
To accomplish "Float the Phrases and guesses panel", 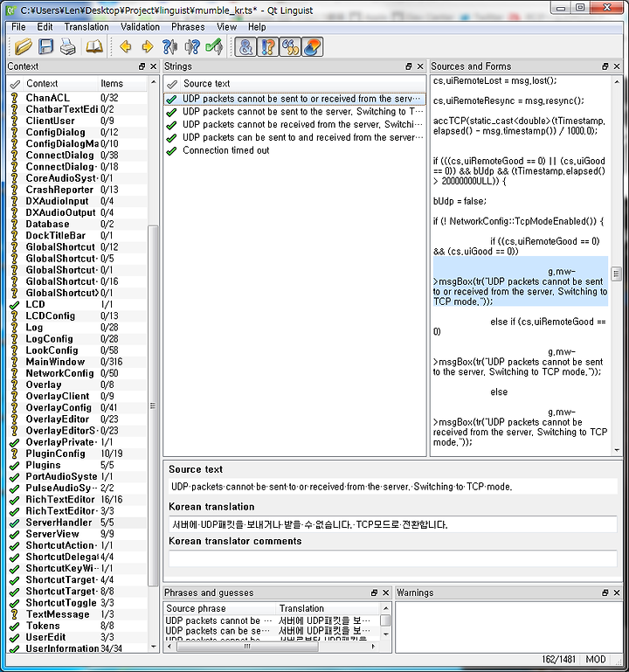I will tap(374, 592).
